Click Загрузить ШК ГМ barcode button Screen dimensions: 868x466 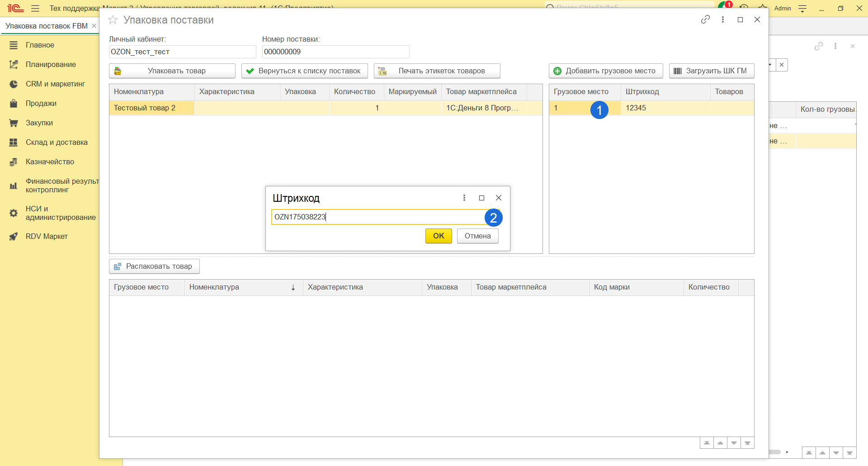(711, 71)
